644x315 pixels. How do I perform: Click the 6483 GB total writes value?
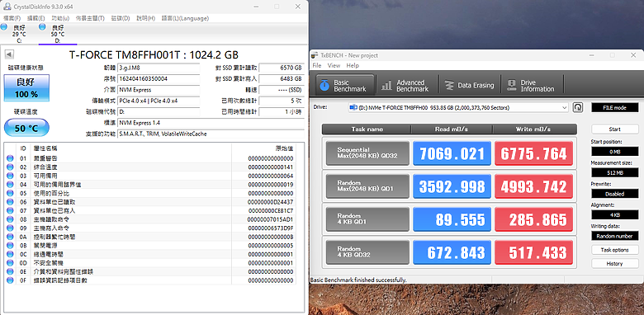click(282, 79)
